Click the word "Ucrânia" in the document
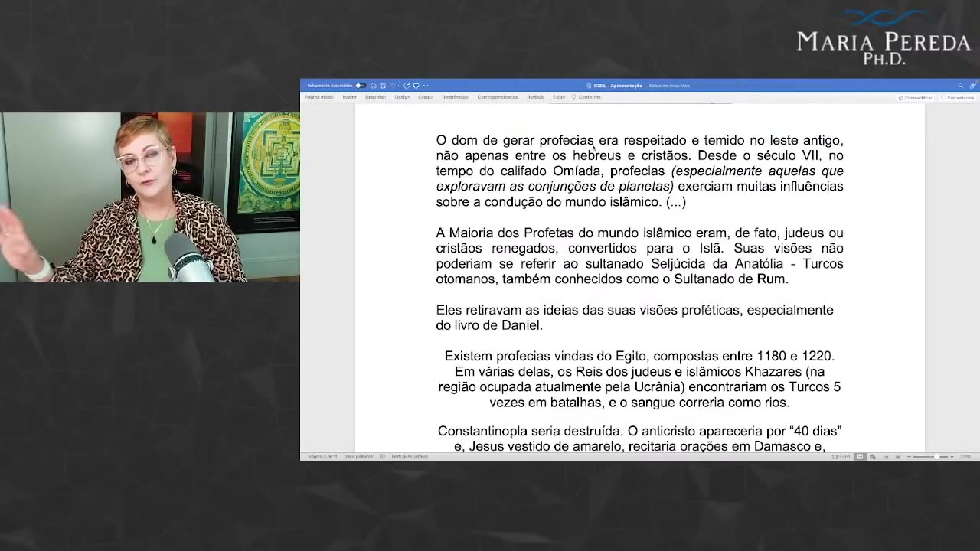980x551 pixels. [x=658, y=387]
